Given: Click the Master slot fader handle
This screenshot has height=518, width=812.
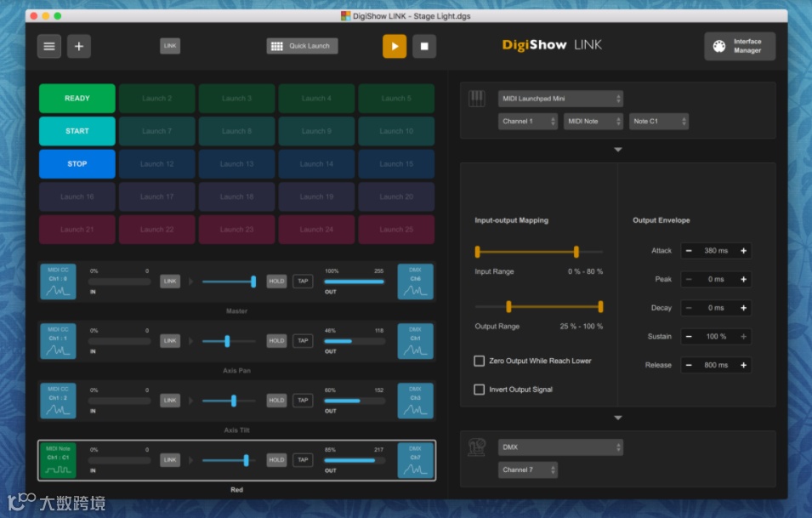Looking at the screenshot, I should coord(253,282).
